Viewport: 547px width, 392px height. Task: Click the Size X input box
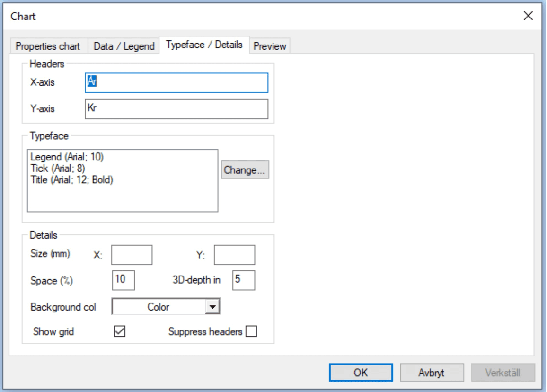pos(132,255)
